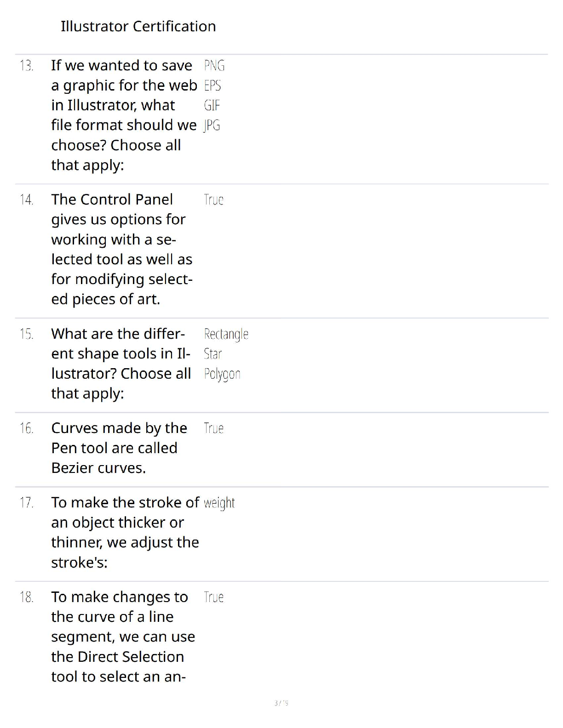Click the GIF file format answer

click(x=212, y=105)
